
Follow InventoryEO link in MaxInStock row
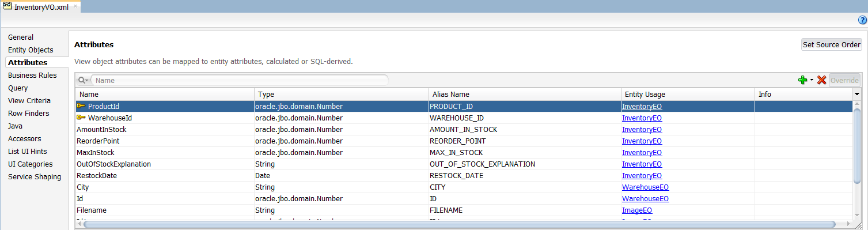pyautogui.click(x=642, y=152)
